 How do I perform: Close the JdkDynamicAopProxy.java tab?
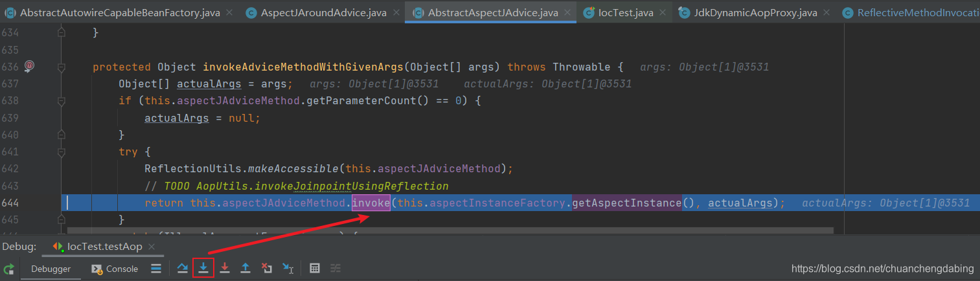(826, 13)
